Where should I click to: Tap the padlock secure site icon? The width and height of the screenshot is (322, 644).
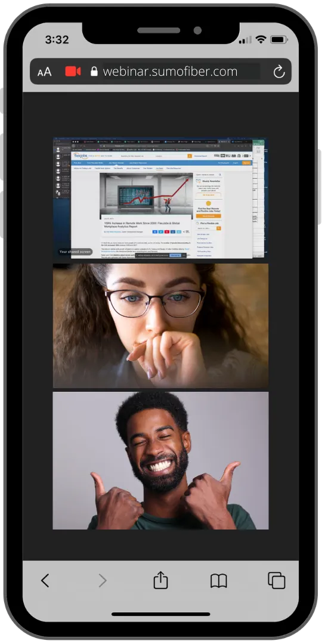click(94, 72)
